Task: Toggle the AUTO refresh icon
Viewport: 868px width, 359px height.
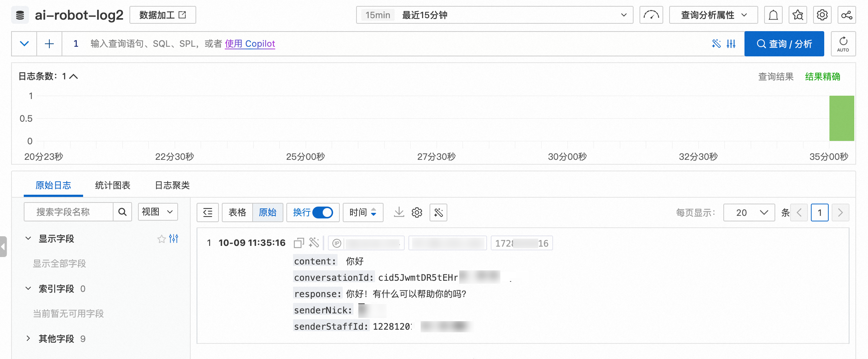Action: [843, 44]
